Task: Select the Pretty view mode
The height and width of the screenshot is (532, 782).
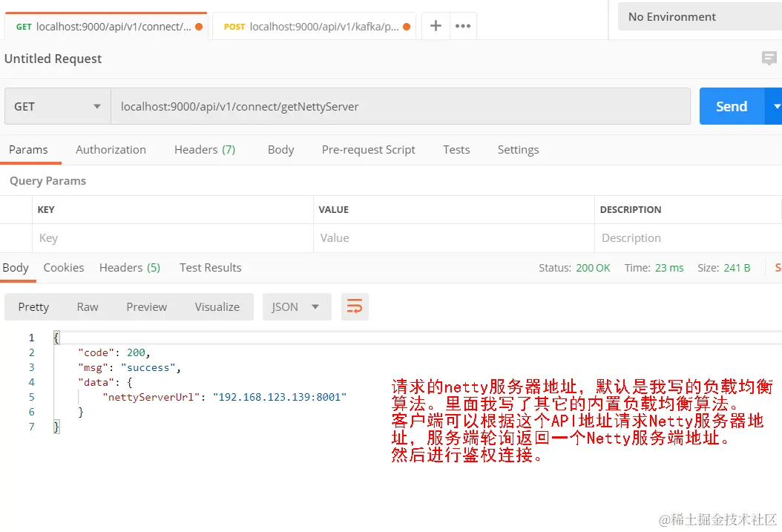Action: [33, 306]
